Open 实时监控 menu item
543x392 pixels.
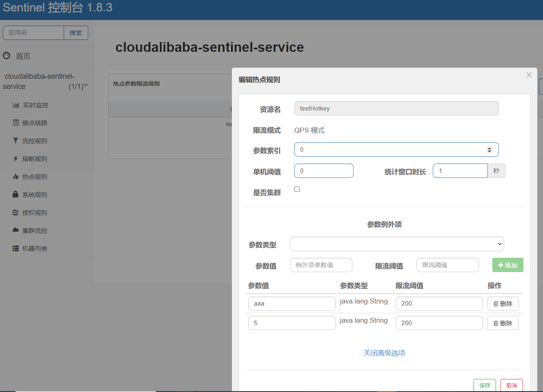tap(36, 105)
